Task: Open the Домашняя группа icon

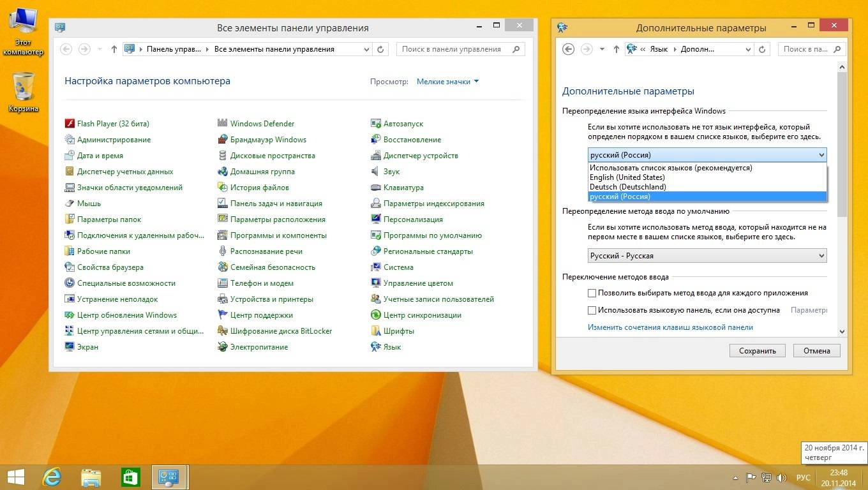Action: click(x=223, y=172)
